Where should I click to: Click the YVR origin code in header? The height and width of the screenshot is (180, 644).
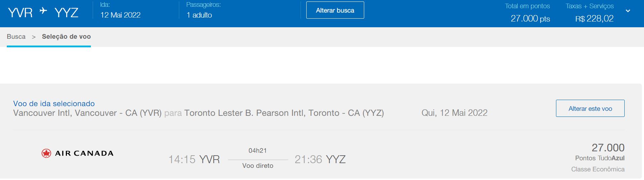pyautogui.click(x=20, y=13)
